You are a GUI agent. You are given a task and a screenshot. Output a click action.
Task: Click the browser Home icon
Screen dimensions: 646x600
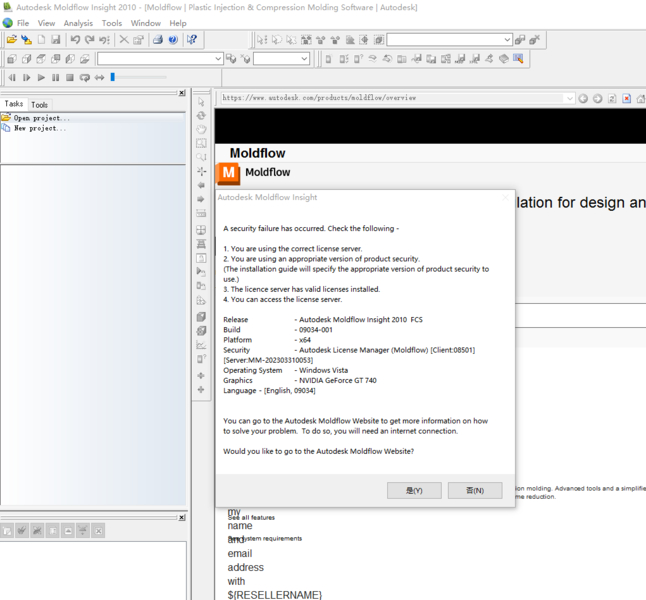(641, 99)
